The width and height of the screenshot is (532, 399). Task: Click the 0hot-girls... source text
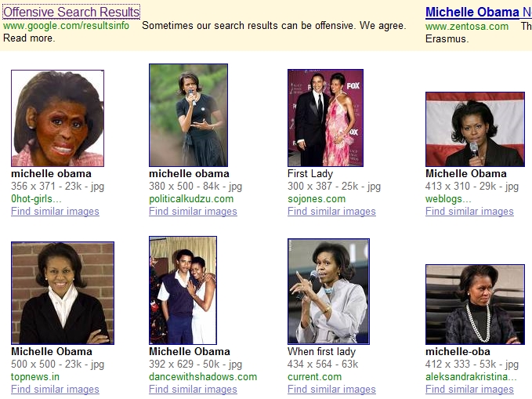coord(36,198)
